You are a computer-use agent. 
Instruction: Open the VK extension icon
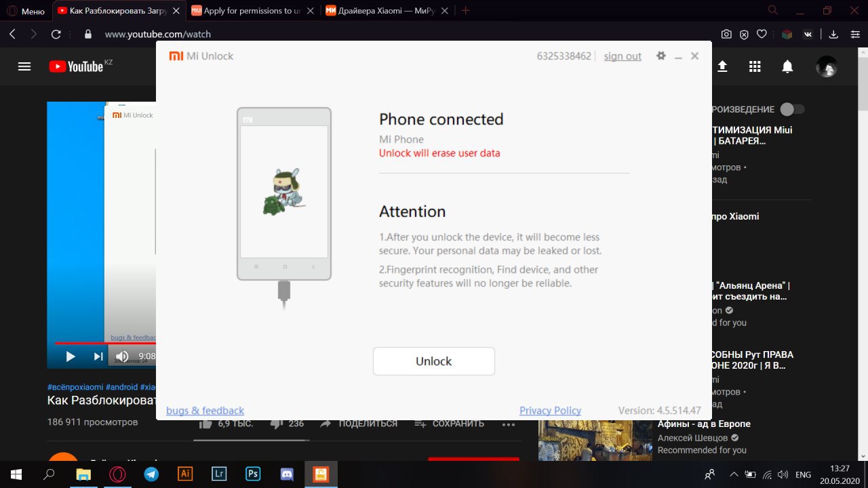click(808, 34)
